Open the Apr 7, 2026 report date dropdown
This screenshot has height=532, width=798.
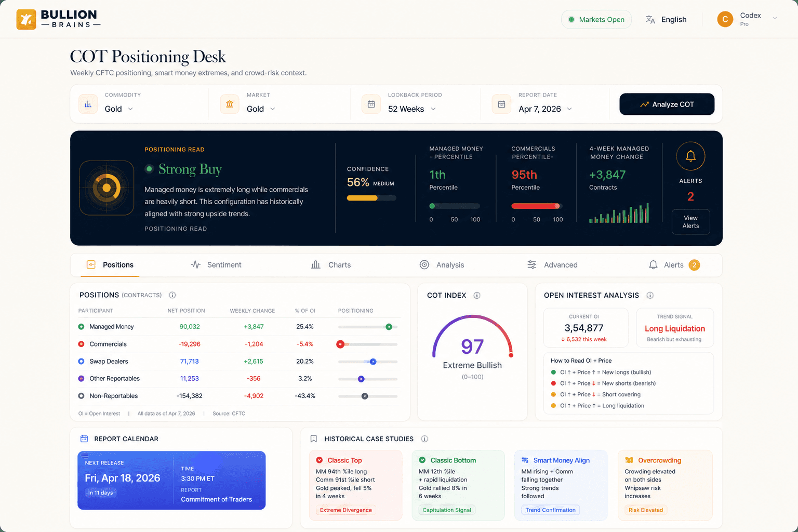545,109
